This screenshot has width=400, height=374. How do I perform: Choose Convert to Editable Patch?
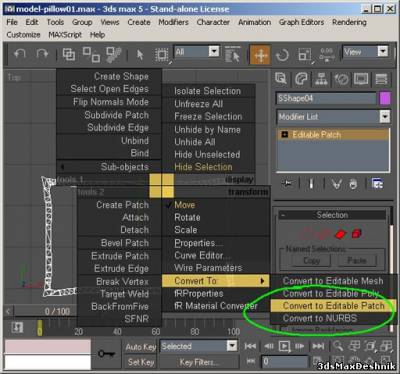(333, 306)
